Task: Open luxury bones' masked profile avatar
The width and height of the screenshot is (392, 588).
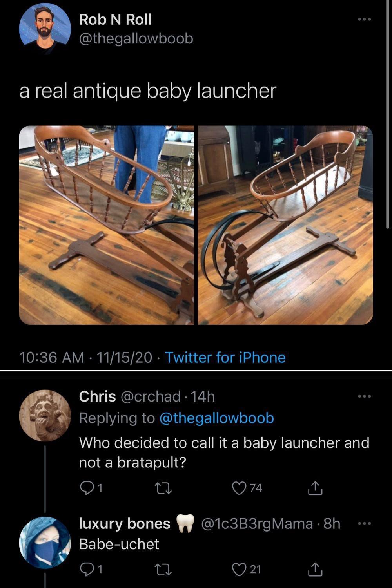Action: [x=45, y=543]
